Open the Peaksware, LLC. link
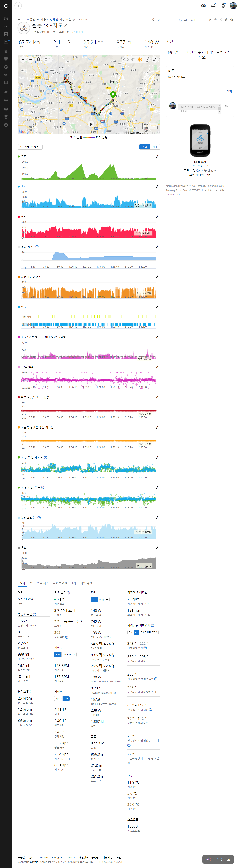 (174, 195)
